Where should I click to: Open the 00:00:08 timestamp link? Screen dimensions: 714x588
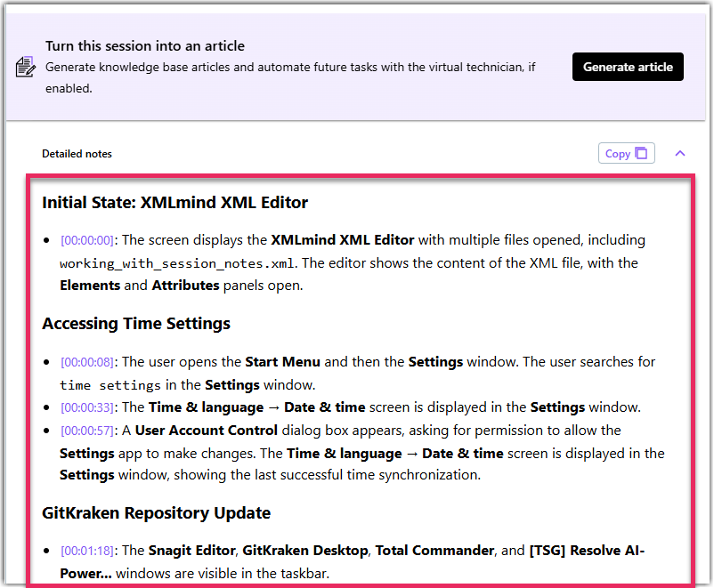[x=87, y=362]
